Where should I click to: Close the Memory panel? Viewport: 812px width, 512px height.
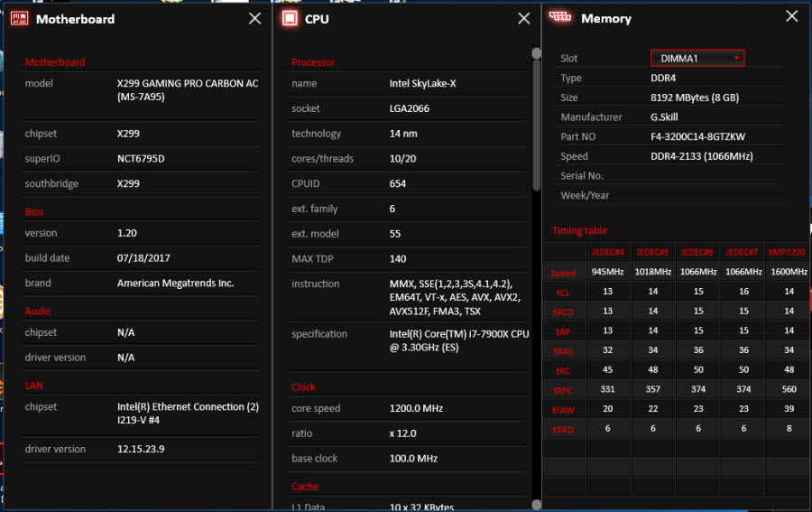[x=792, y=16]
